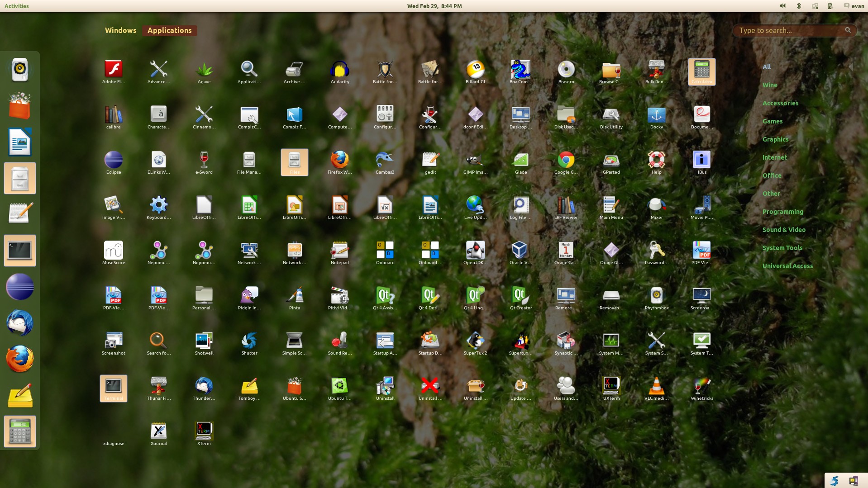Launch SuperTux 2 game
The width and height of the screenshot is (868, 488).
click(476, 343)
